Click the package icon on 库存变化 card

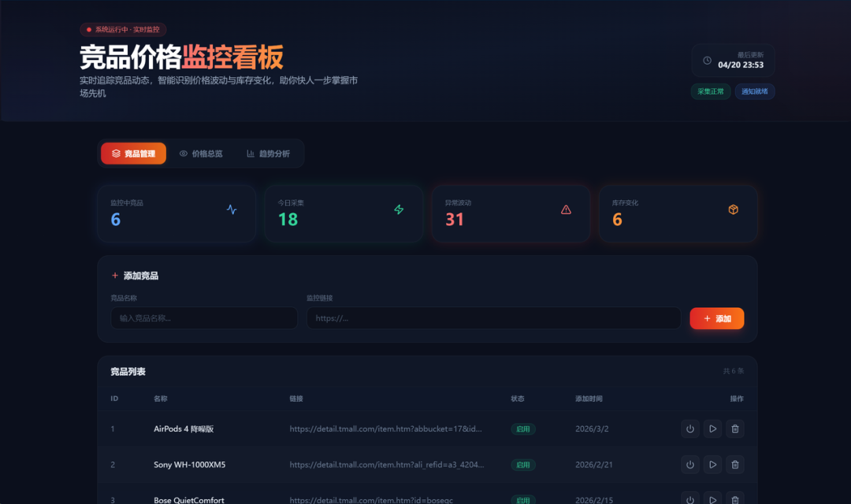pyautogui.click(x=733, y=209)
